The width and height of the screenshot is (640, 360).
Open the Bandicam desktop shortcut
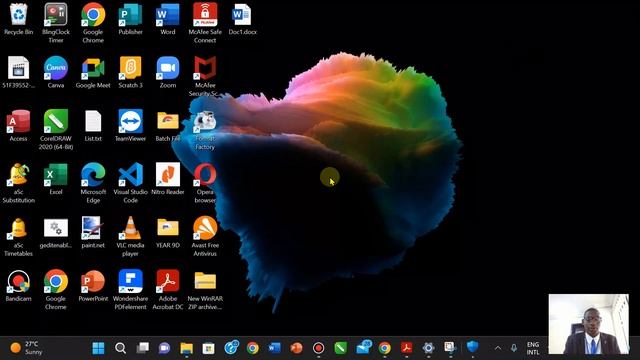(x=18, y=286)
